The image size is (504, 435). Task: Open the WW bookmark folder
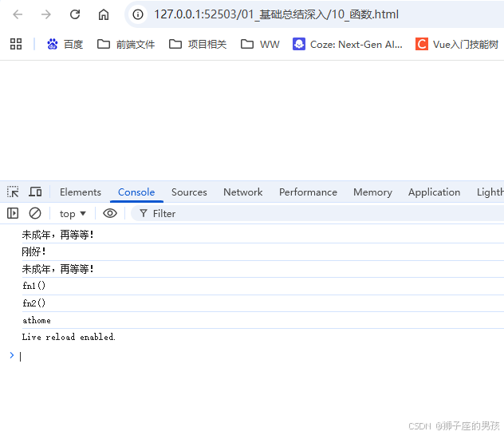(x=260, y=44)
